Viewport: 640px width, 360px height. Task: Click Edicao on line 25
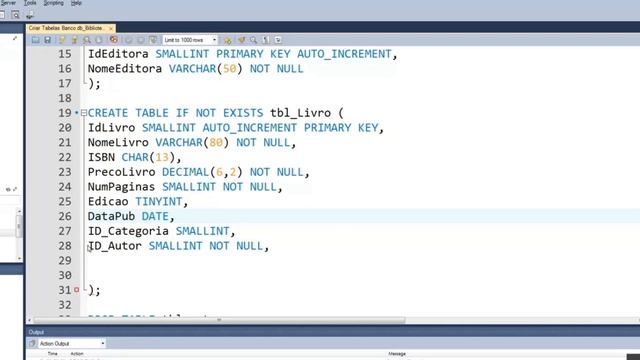point(108,202)
